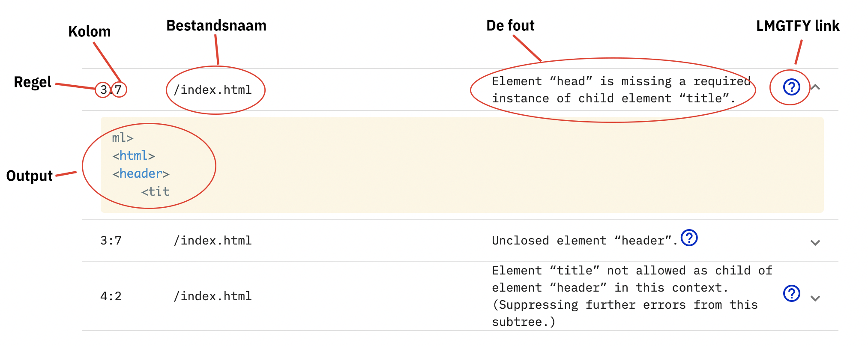Click the line number 3 in first row

(x=103, y=90)
